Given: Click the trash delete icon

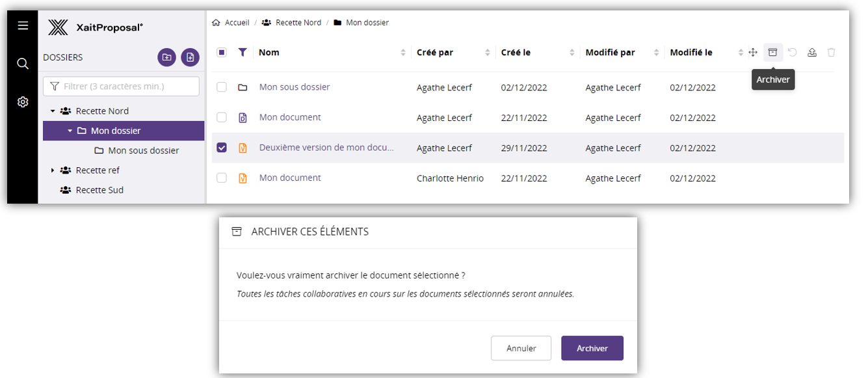Looking at the screenshot, I should 831,53.
